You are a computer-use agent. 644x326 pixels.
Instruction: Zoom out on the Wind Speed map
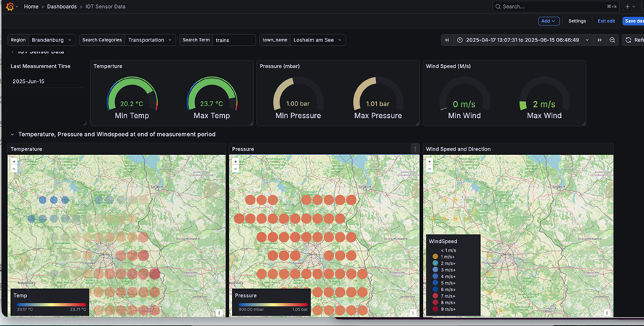coord(429,169)
